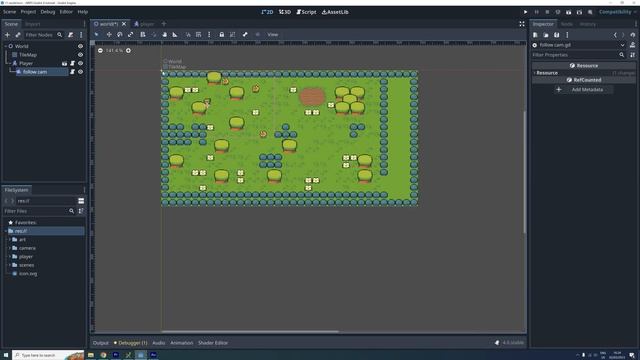Open the player folder in FileSystem
Viewport: 640px width, 360px height.
tap(26, 257)
